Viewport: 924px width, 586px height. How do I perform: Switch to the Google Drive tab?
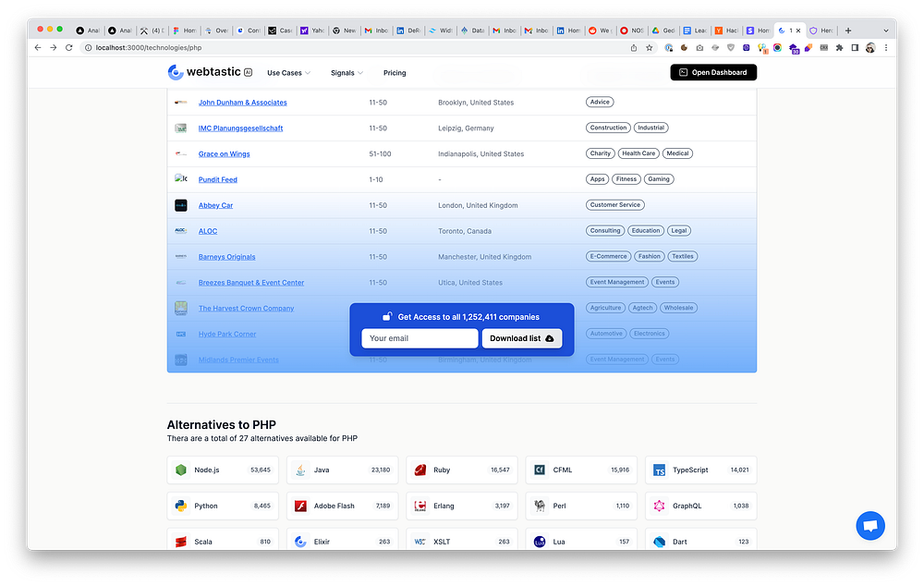click(x=663, y=31)
